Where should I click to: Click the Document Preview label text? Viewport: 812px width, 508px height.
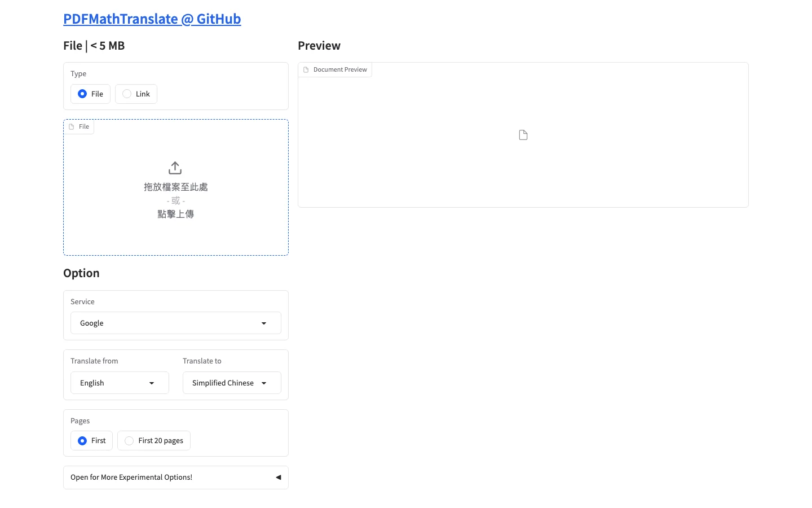tap(340, 69)
